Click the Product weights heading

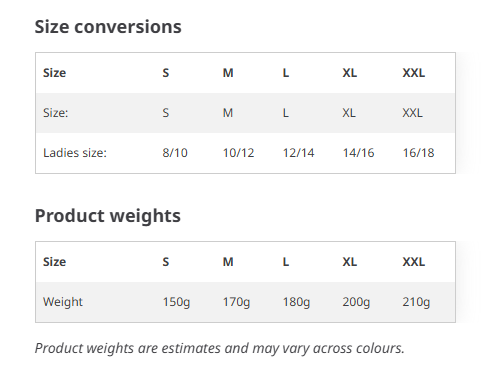pos(108,216)
